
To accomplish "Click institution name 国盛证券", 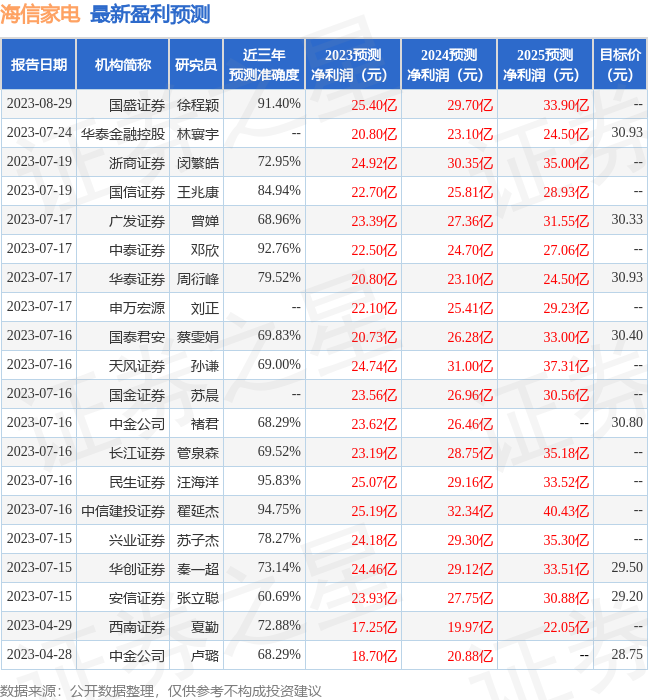I will pos(137,105).
